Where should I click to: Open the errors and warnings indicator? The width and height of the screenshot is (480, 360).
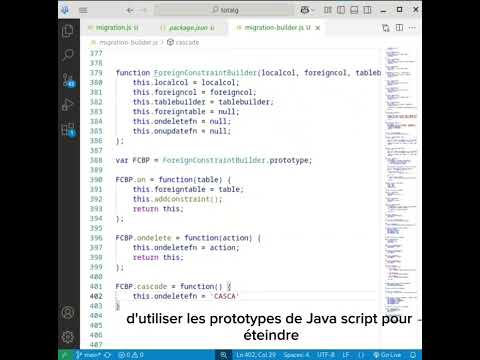131,355
